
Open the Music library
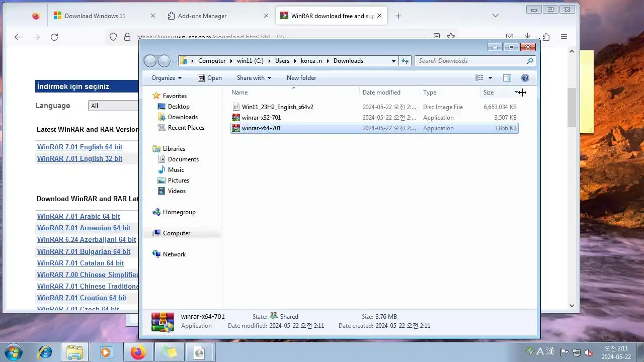(171, 170)
